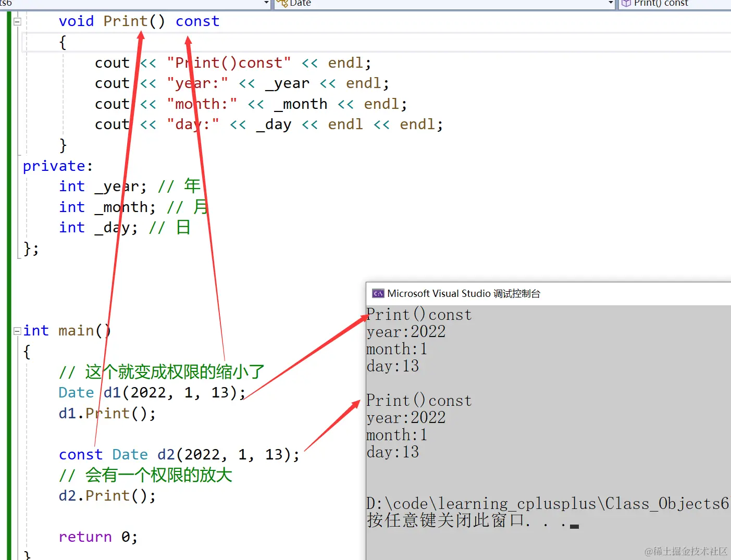This screenshot has width=731, height=560.
Task: Click the '_year' variable in cout line
Action: coord(287,83)
